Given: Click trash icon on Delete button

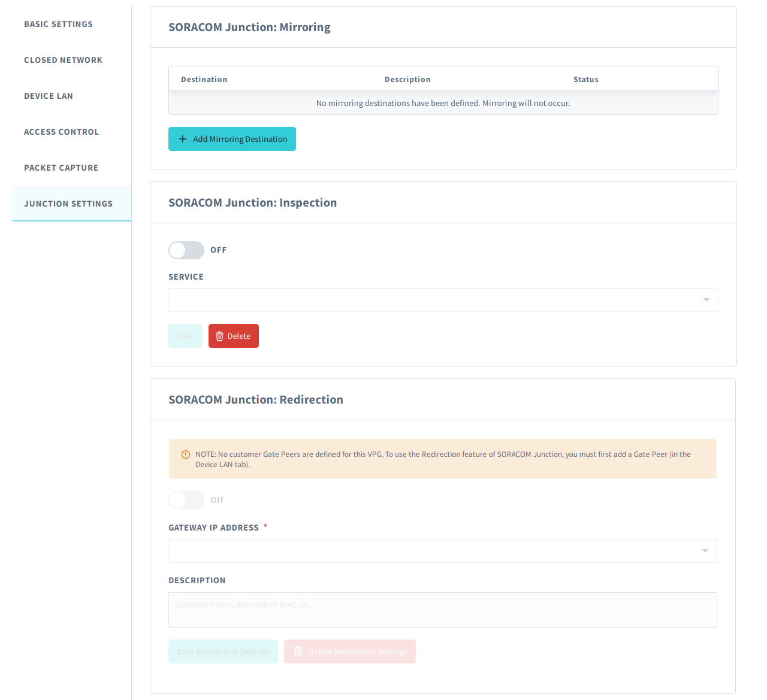Looking at the screenshot, I should [219, 337].
